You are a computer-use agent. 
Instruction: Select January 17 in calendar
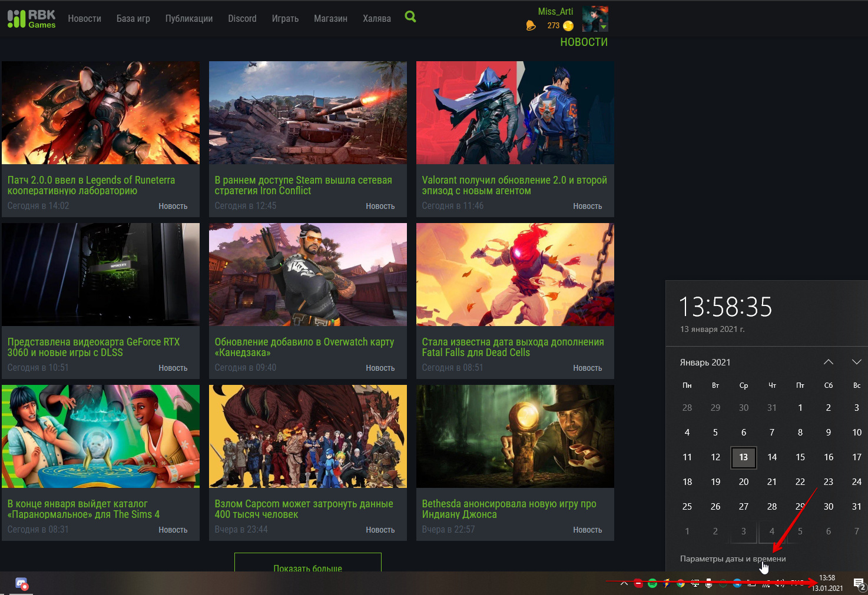(x=857, y=457)
